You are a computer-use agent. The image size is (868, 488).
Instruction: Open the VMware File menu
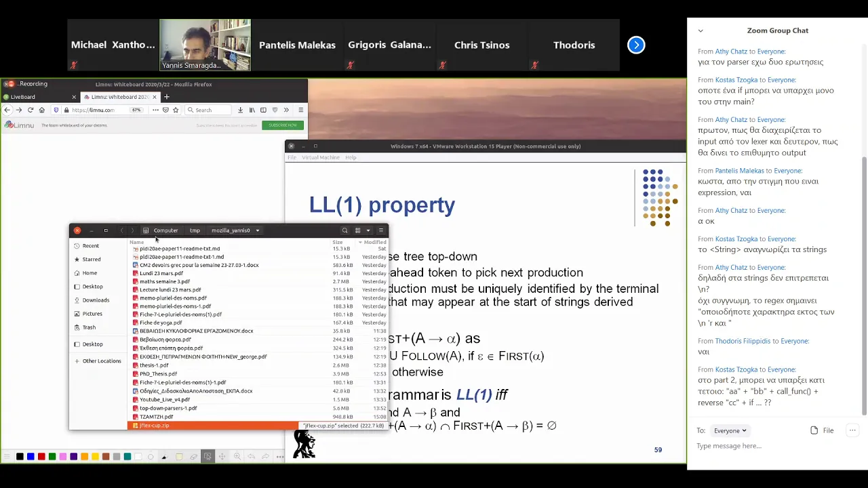pyautogui.click(x=292, y=157)
